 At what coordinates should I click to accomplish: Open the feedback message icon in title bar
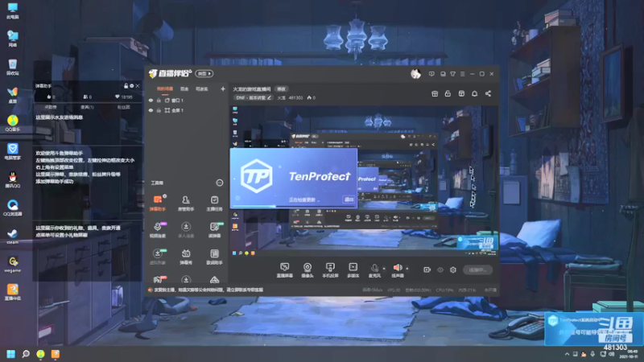(x=431, y=74)
